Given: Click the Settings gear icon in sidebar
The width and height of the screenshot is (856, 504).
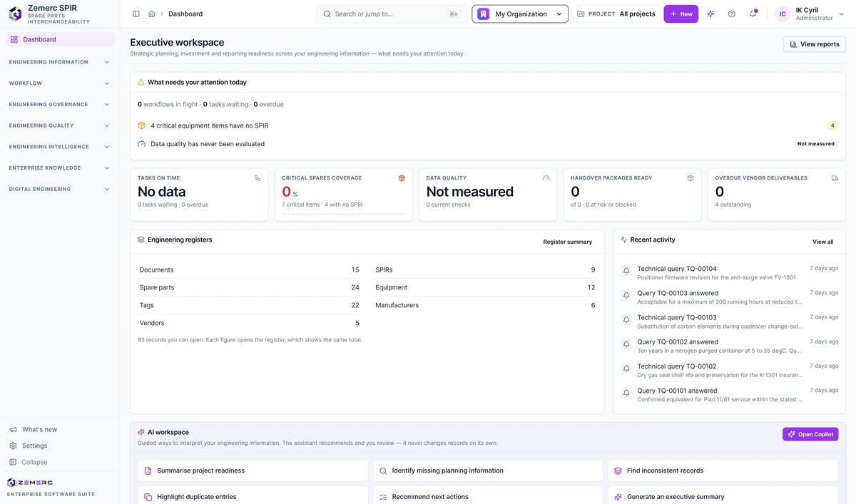Looking at the screenshot, I should tap(13, 446).
